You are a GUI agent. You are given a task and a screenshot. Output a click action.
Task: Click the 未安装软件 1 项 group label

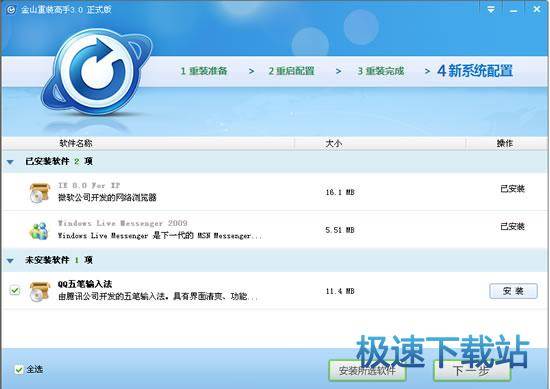click(59, 260)
